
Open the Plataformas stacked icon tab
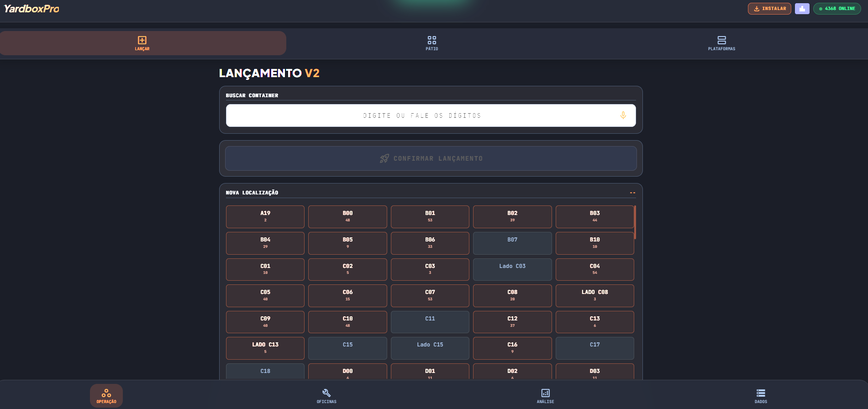pyautogui.click(x=721, y=43)
